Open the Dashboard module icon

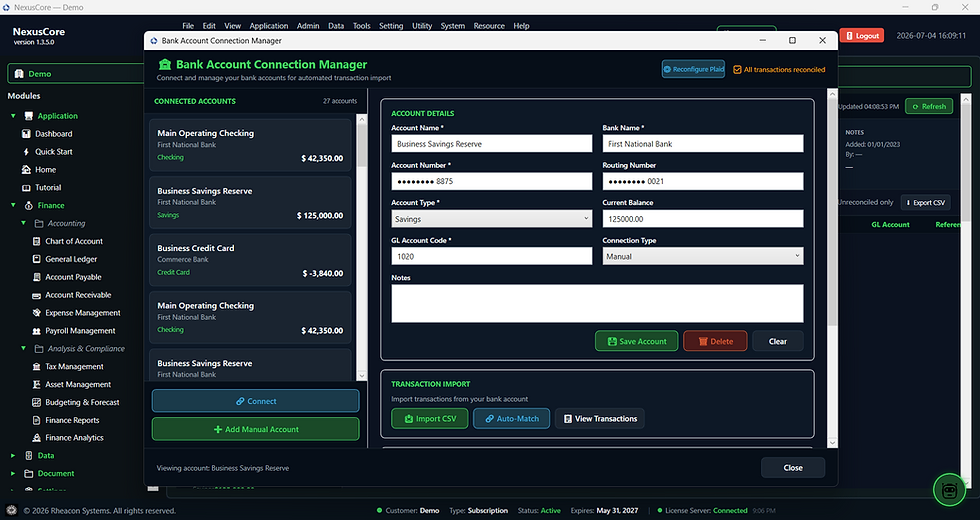pos(26,134)
